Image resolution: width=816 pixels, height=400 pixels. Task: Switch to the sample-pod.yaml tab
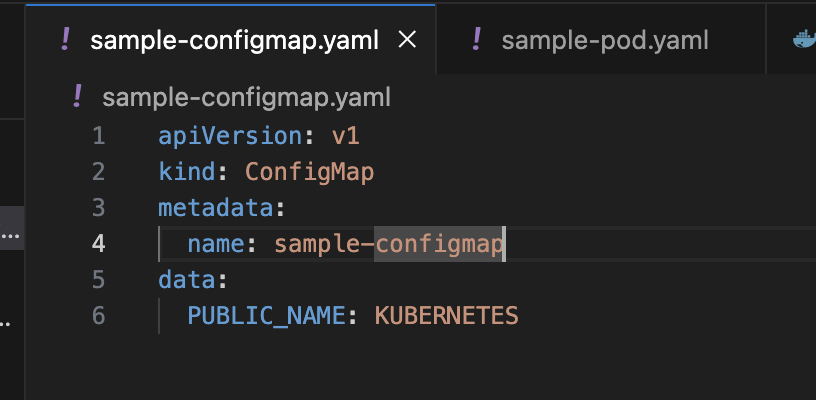[604, 40]
